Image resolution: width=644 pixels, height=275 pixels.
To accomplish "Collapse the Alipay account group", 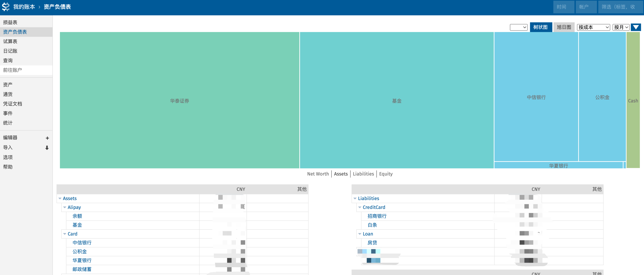I will [65, 207].
